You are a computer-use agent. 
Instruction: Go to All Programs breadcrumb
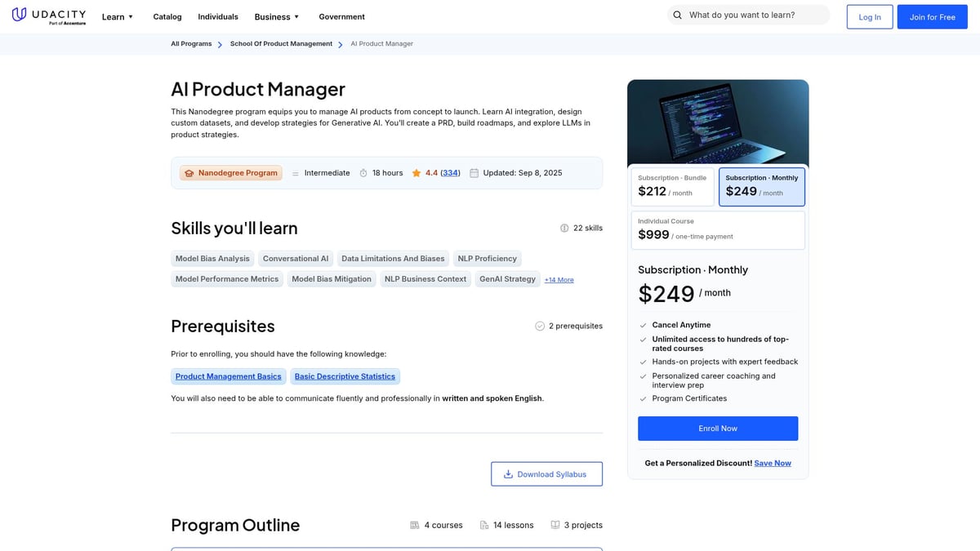coord(191,44)
